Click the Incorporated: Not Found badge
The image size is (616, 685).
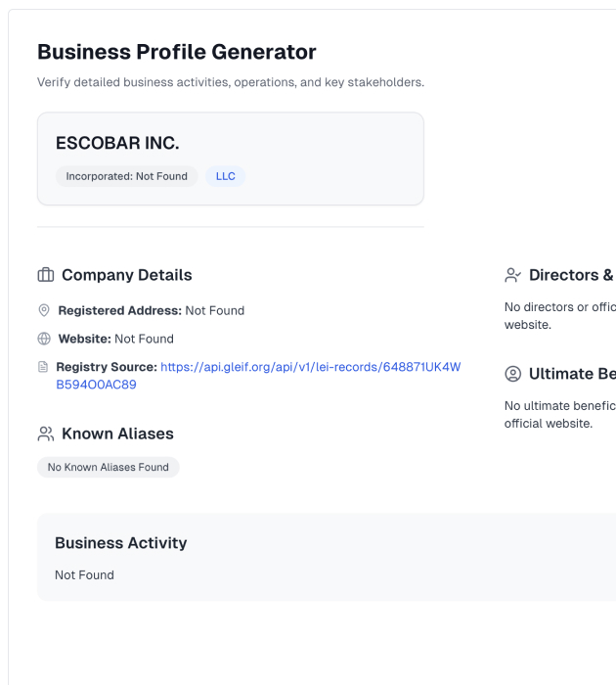click(x=126, y=176)
